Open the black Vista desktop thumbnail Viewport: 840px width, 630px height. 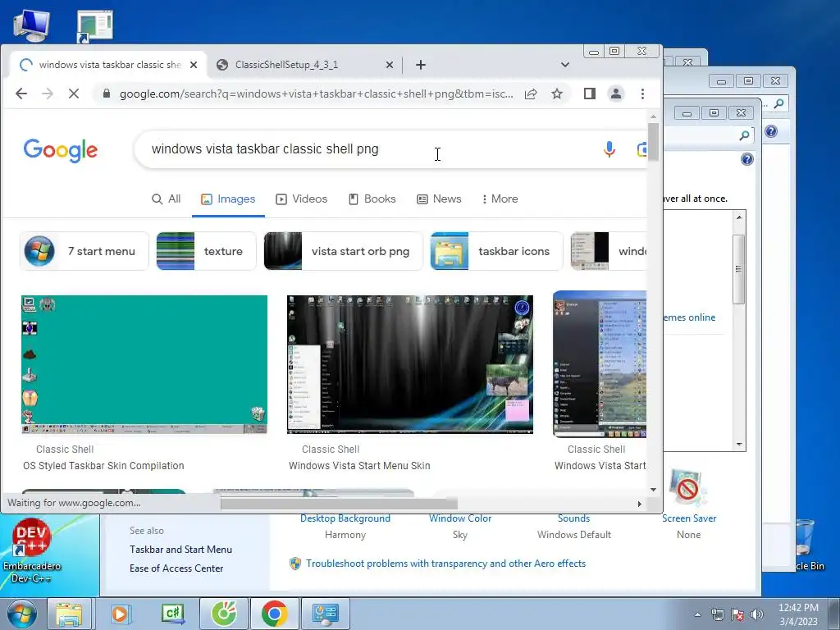[x=410, y=364]
